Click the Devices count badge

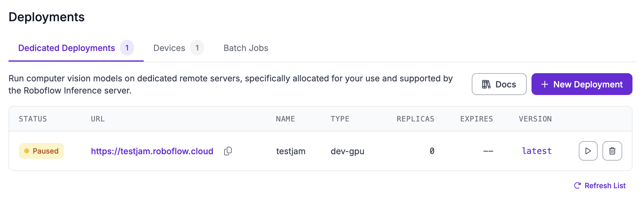(x=197, y=48)
